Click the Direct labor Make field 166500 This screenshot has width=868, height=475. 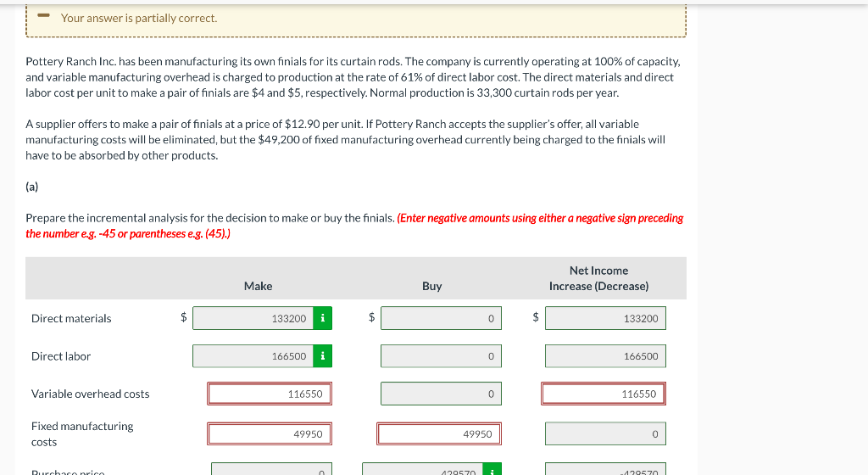coord(253,356)
